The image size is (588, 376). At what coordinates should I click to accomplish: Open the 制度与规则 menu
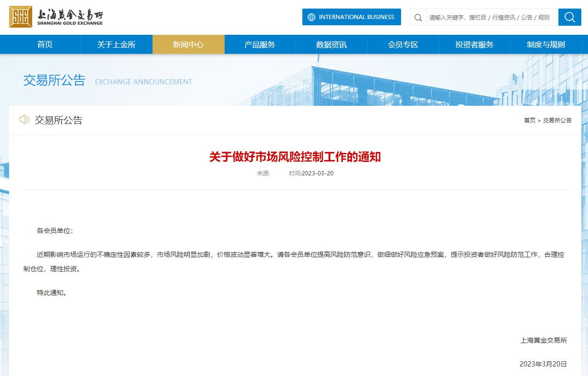(x=546, y=44)
